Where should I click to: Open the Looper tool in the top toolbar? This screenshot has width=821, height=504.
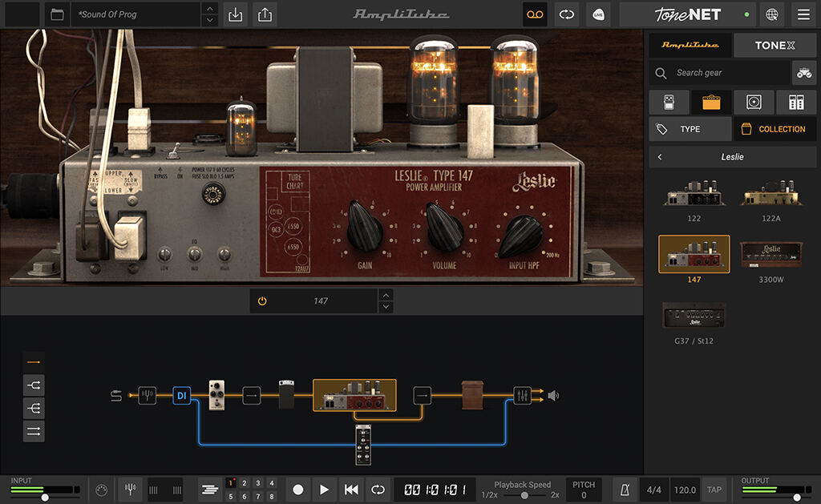coord(535,14)
